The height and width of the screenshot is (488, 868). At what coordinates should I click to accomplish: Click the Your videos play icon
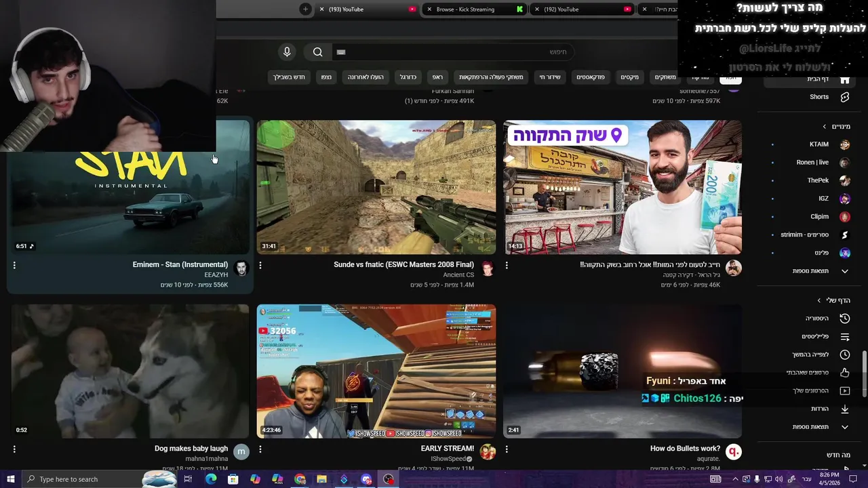(844, 390)
